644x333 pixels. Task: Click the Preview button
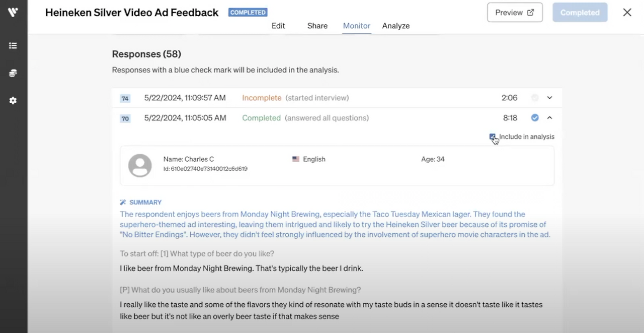[515, 13]
